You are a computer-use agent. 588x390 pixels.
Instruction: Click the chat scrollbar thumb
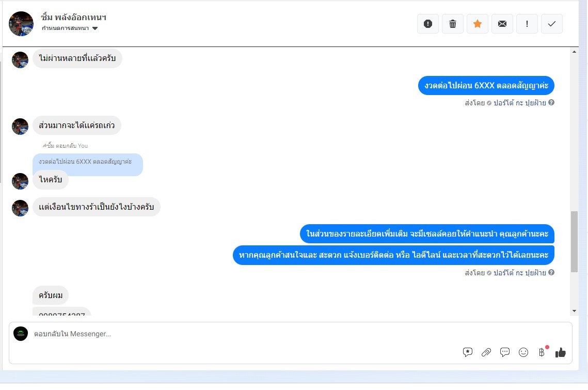coord(574,242)
